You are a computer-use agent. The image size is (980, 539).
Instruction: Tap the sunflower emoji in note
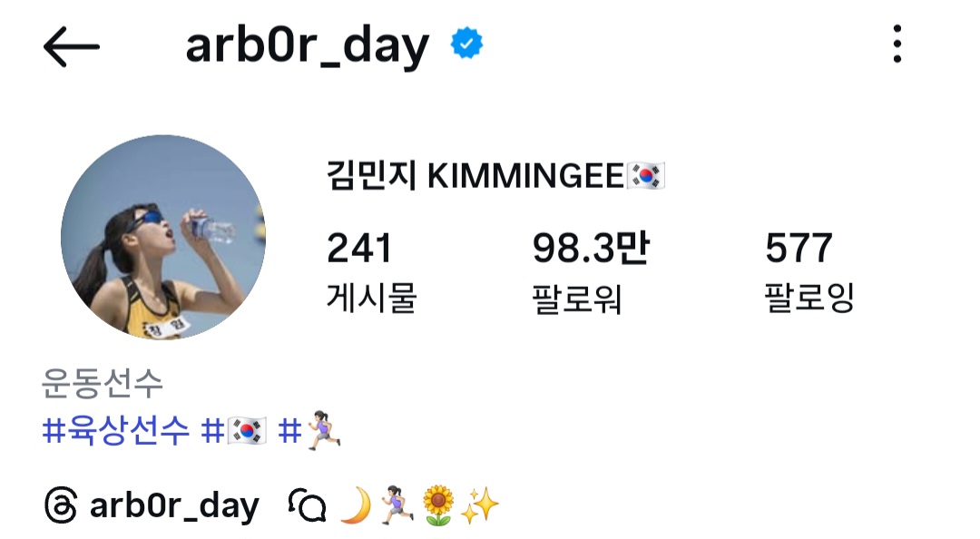click(x=437, y=505)
